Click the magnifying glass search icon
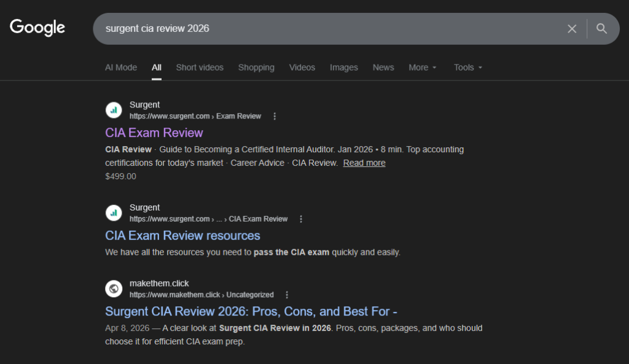629x364 pixels. (x=601, y=29)
